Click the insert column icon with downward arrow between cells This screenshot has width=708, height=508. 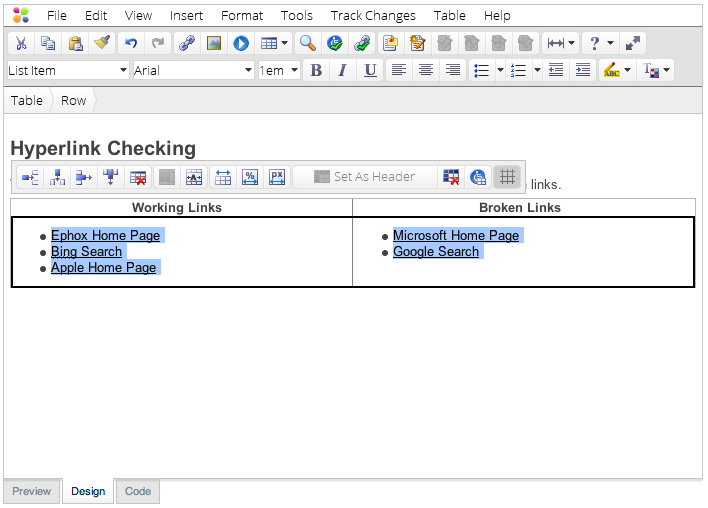point(57,177)
